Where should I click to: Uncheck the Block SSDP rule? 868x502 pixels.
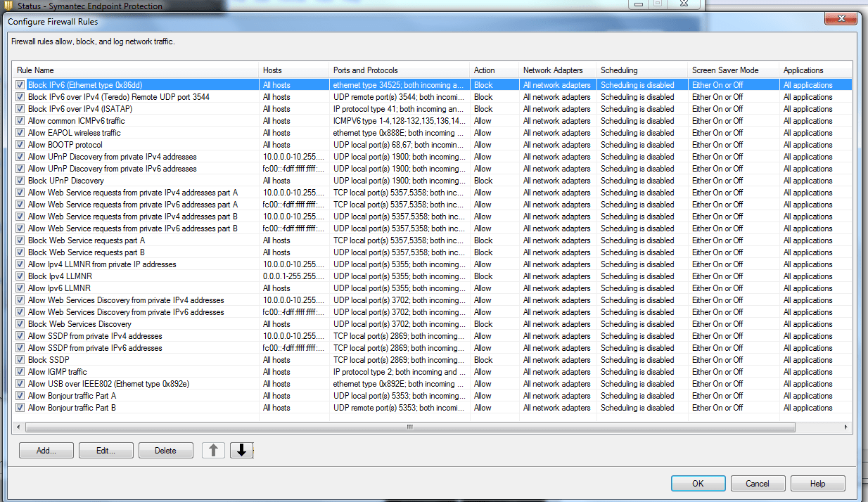19,359
